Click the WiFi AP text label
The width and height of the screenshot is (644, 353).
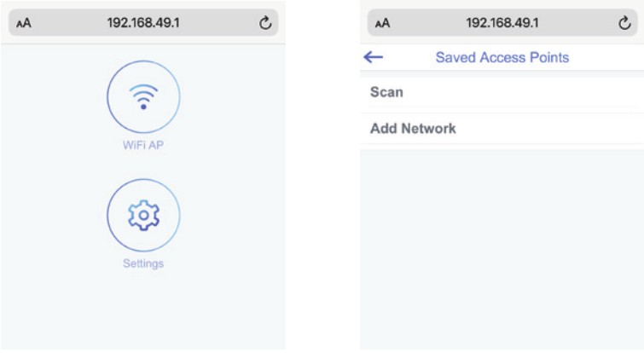coord(143,145)
